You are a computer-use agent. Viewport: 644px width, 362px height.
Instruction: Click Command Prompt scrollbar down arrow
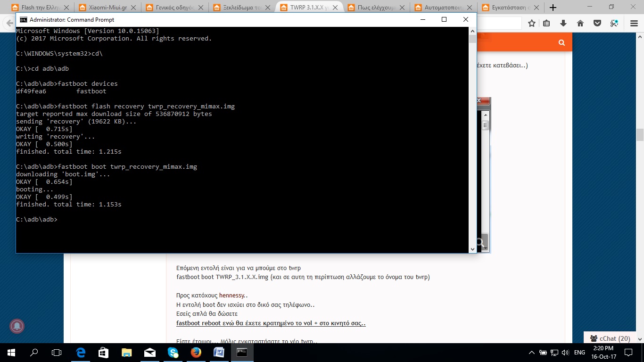(x=472, y=249)
